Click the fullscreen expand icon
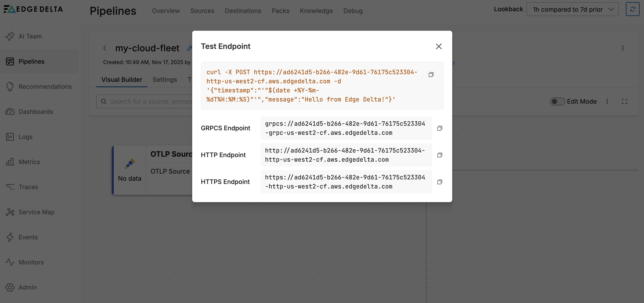 pyautogui.click(x=624, y=102)
